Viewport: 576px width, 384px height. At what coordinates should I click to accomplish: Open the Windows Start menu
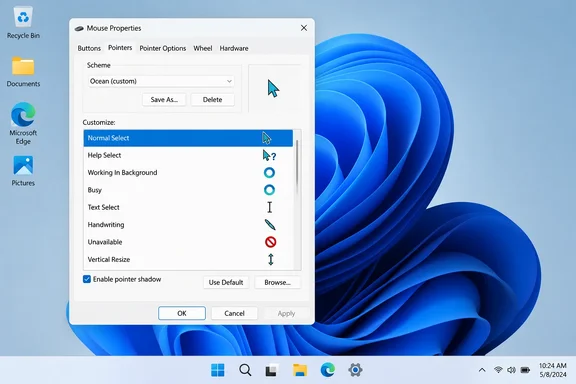coord(218,370)
